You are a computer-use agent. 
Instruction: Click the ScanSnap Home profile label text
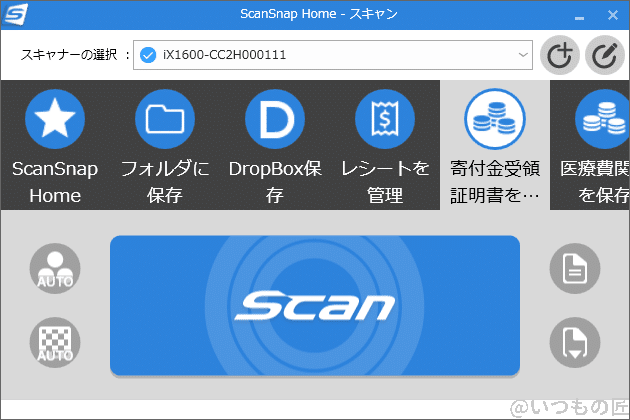54,181
